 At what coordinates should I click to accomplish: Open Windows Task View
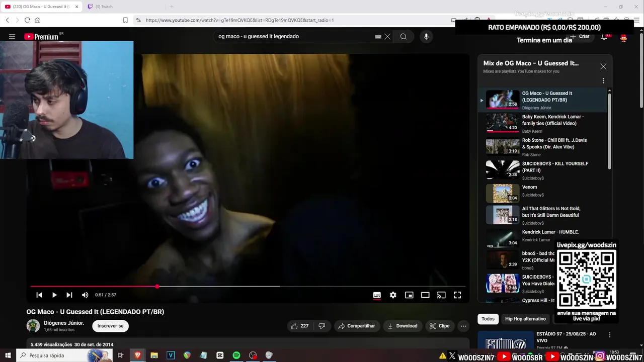pos(121,355)
